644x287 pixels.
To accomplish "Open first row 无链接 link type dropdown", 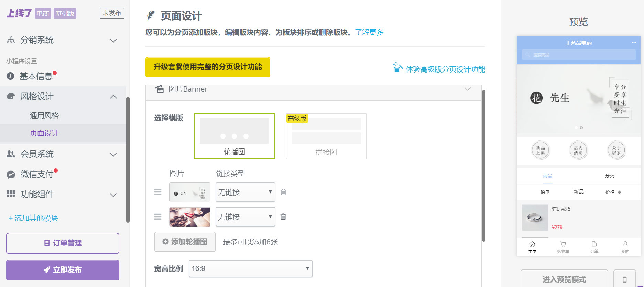I will [245, 192].
